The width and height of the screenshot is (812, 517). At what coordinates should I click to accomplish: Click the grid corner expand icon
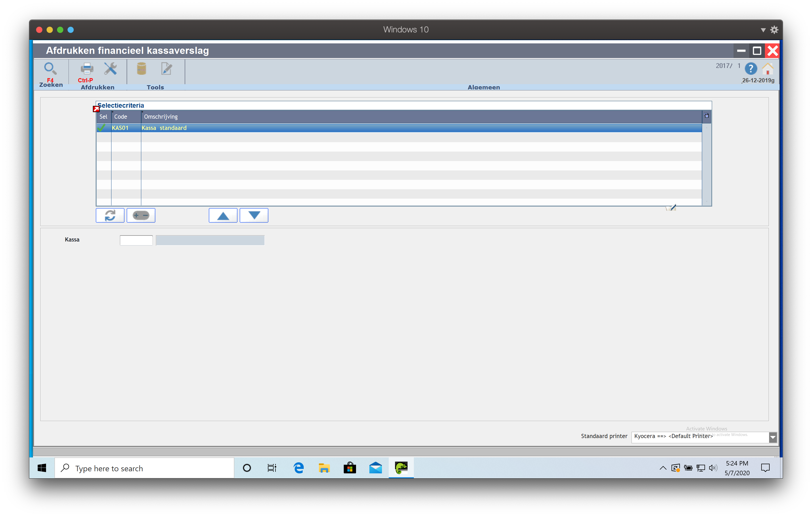pyautogui.click(x=707, y=116)
